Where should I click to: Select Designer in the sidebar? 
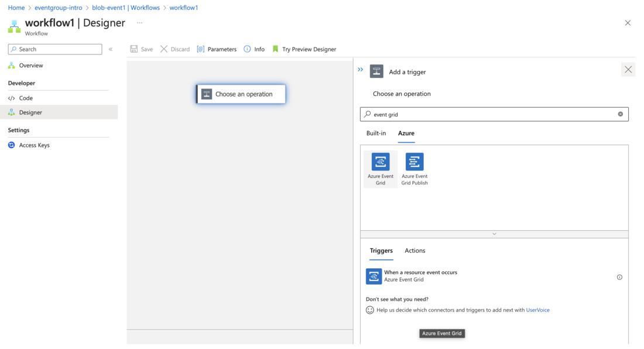[59, 112]
